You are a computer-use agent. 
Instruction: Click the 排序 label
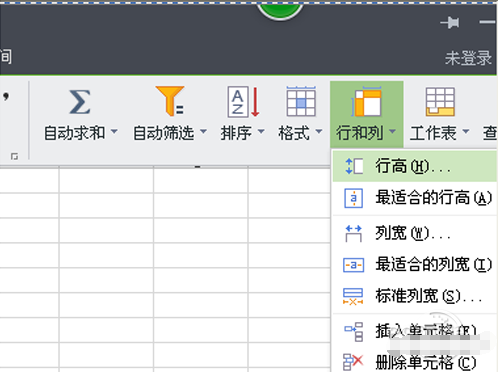click(x=236, y=133)
